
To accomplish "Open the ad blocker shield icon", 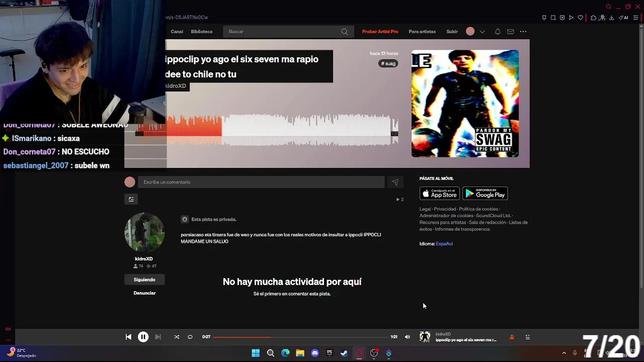I will click(x=562, y=18).
